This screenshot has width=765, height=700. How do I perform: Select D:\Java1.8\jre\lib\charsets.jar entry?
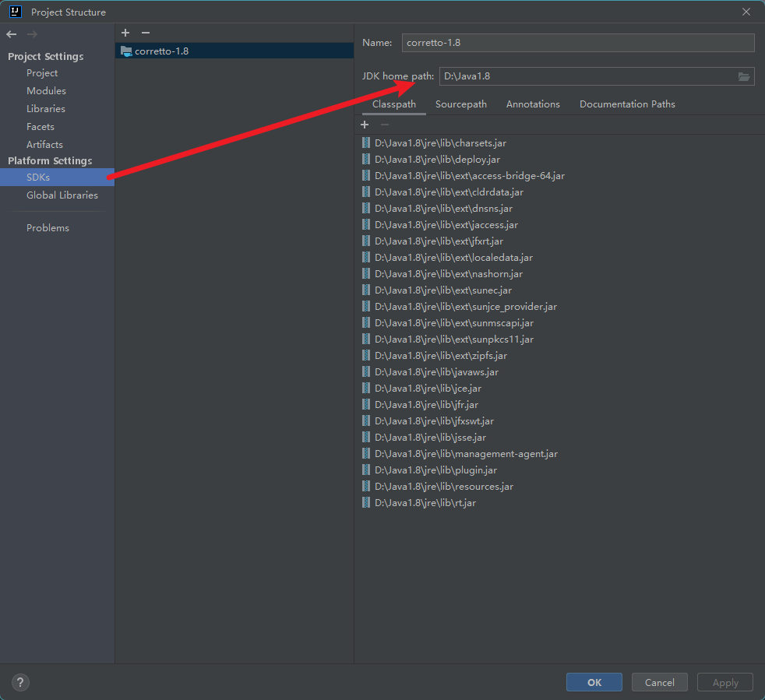click(x=440, y=143)
